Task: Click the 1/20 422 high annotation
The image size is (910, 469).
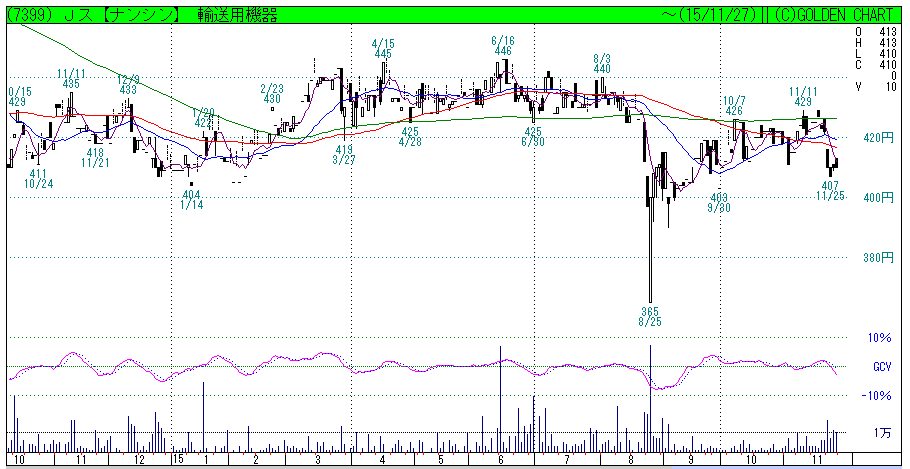Action: [x=203, y=118]
